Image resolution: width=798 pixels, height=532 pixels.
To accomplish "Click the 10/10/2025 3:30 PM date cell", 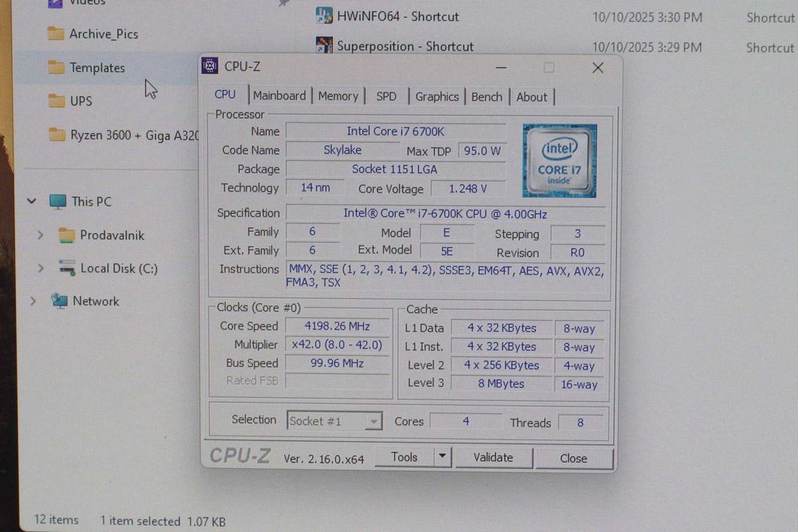I will 647,18.
